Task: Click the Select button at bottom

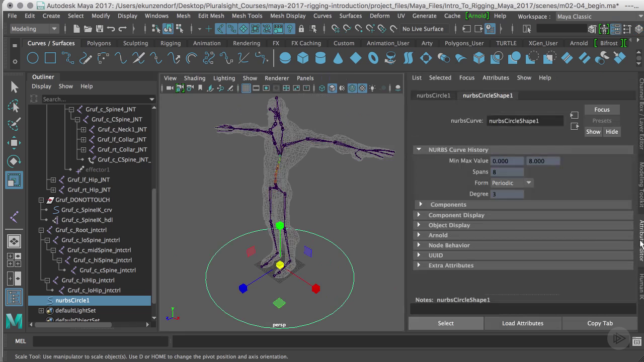Action: point(446,323)
